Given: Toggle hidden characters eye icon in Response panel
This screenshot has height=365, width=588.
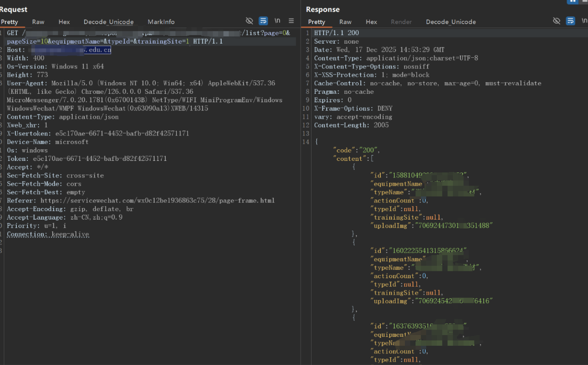Looking at the screenshot, I should pos(556,21).
